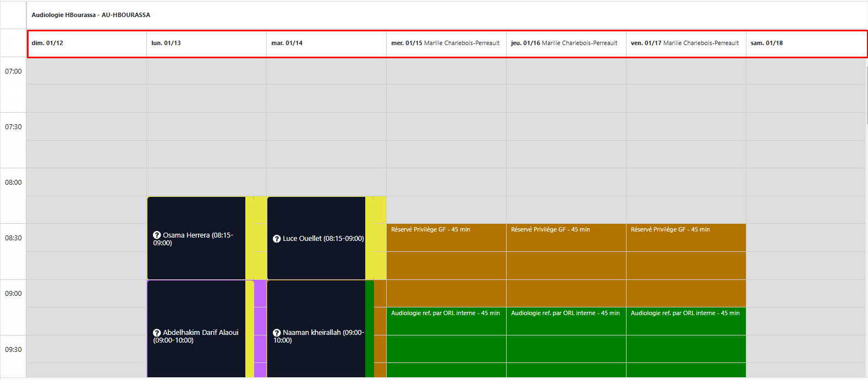
Task: Click the status icon on Abdelhakim Darif Alaoui's appointment
Action: [x=157, y=333]
